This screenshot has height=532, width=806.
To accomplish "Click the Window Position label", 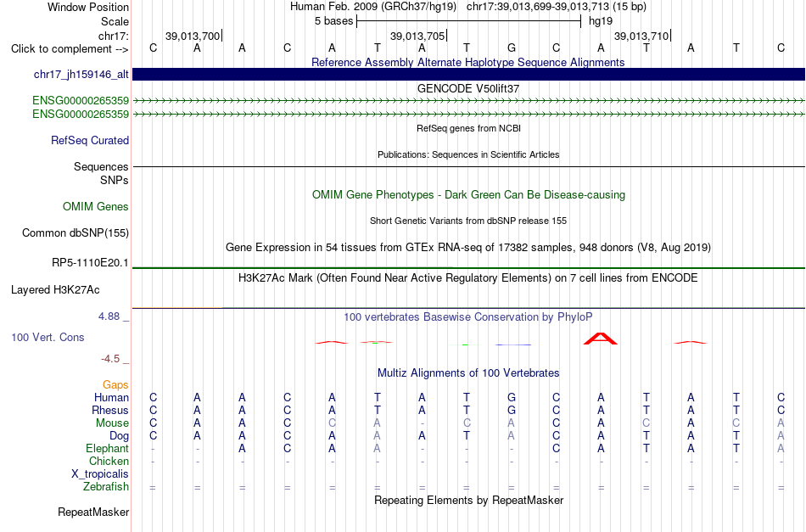I will coord(88,7).
